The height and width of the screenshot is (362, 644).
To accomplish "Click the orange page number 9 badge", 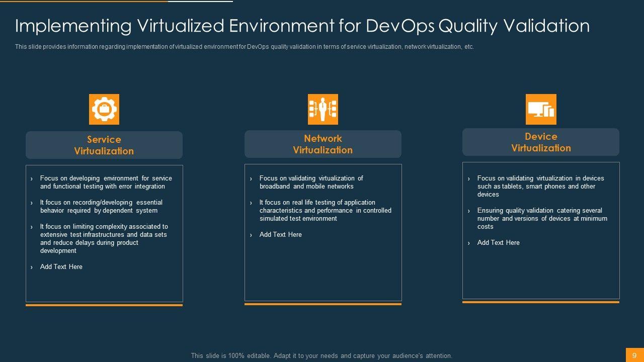I will pyautogui.click(x=634, y=355).
